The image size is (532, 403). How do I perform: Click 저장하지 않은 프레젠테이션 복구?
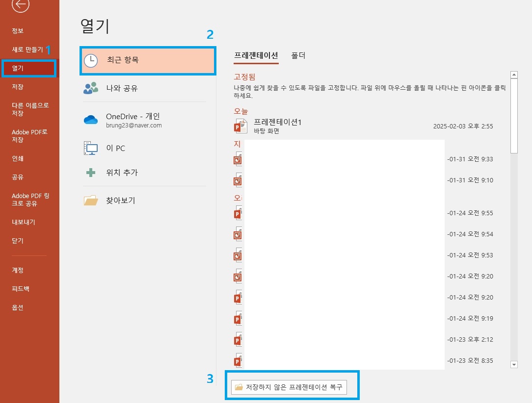pyautogui.click(x=292, y=387)
